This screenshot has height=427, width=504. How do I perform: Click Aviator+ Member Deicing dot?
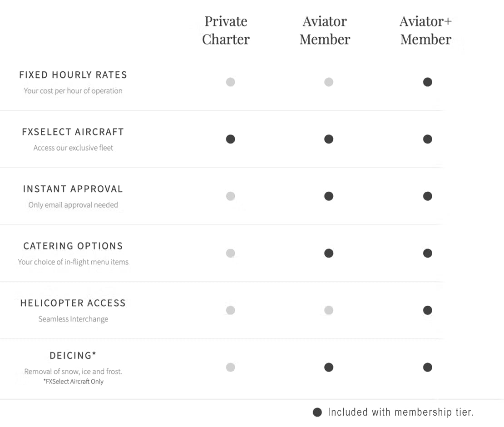coord(427,367)
